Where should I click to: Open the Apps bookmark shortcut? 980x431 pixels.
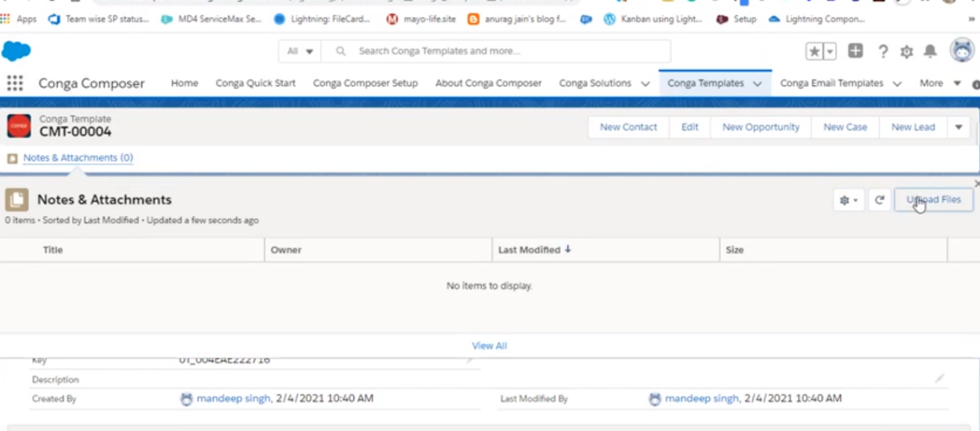pos(19,19)
